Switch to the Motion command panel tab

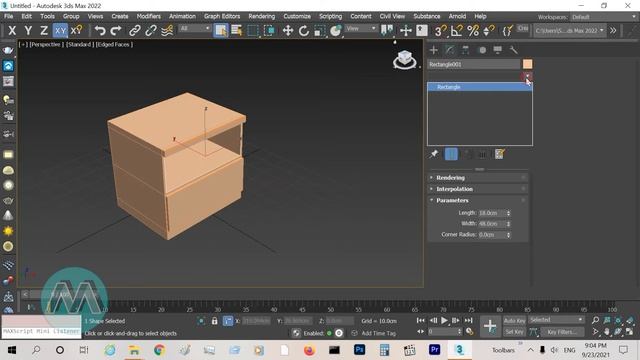tap(482, 50)
